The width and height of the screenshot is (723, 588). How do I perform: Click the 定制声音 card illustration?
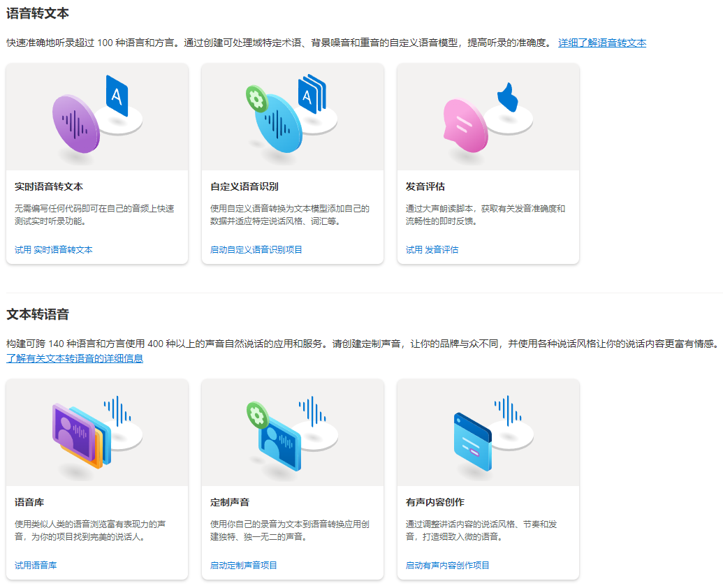[x=293, y=433]
